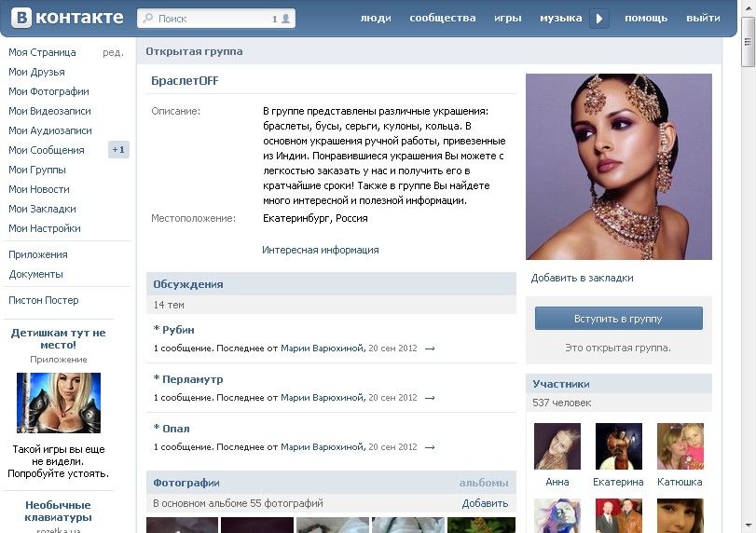The width and height of the screenshot is (756, 533).
Task: Open the помощь header link
Action: point(646,19)
